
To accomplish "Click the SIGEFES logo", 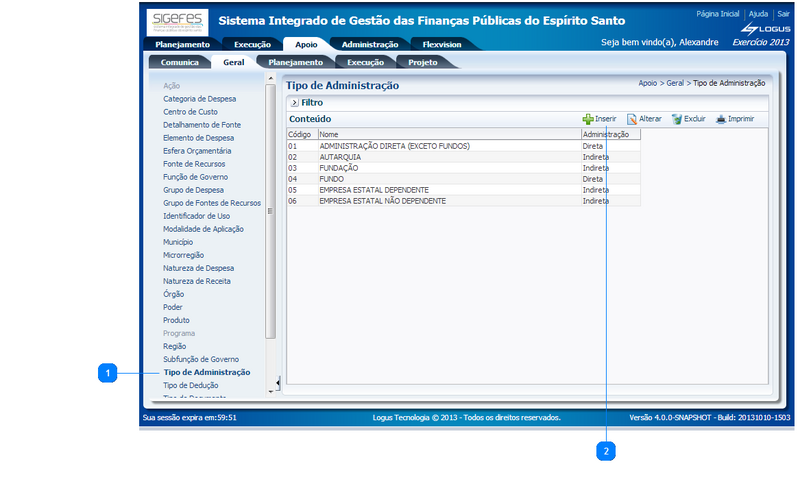I will (176, 22).
